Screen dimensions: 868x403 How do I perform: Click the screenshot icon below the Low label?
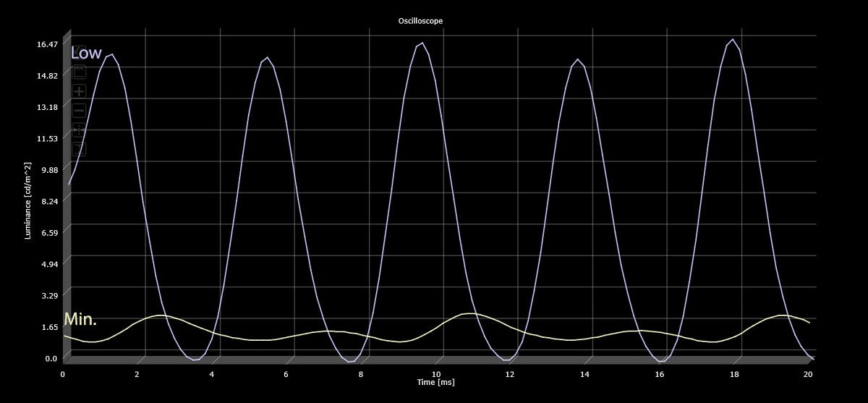(80, 72)
